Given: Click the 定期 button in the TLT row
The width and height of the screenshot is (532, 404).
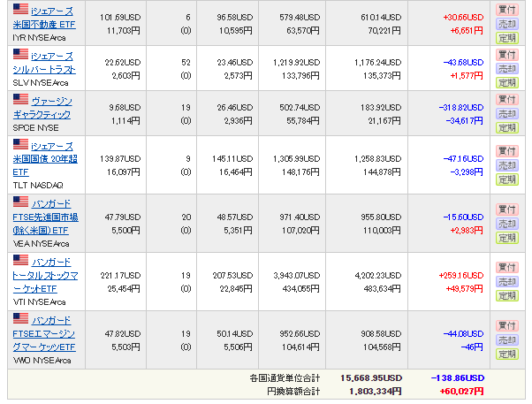Looking at the screenshot, I should click(507, 179).
